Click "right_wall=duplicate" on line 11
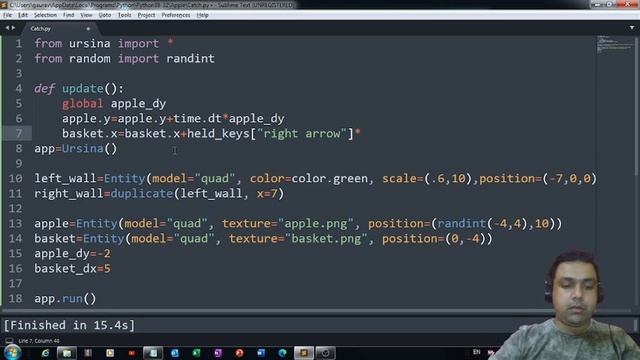Screen dimensions: 640x360 [104, 193]
